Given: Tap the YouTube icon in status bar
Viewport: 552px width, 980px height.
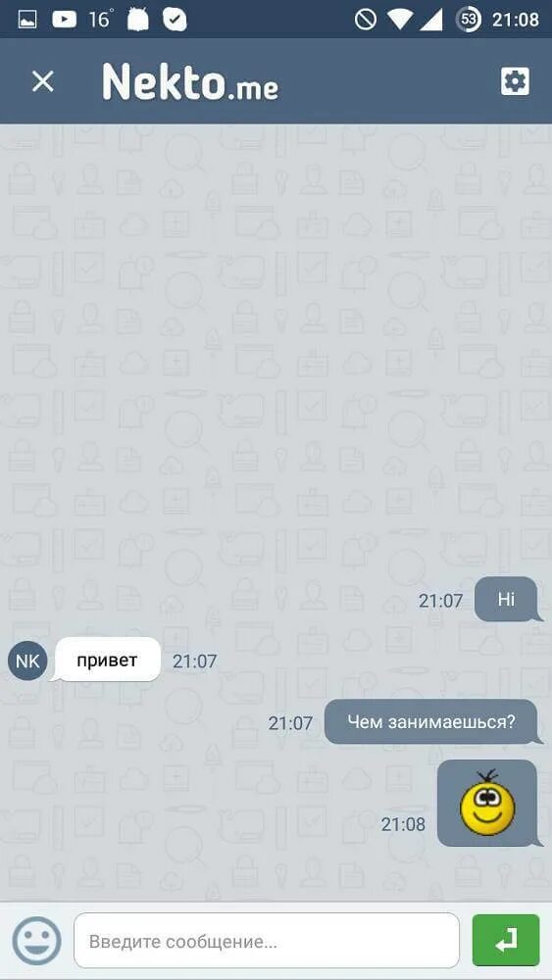Looking at the screenshot, I should (64, 20).
